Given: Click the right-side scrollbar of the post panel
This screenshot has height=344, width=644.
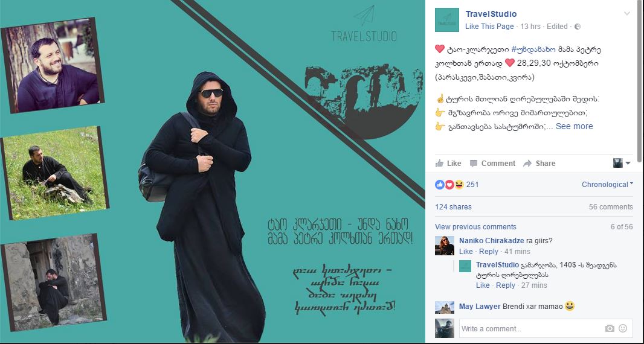Looking at the screenshot, I should click(639, 81).
